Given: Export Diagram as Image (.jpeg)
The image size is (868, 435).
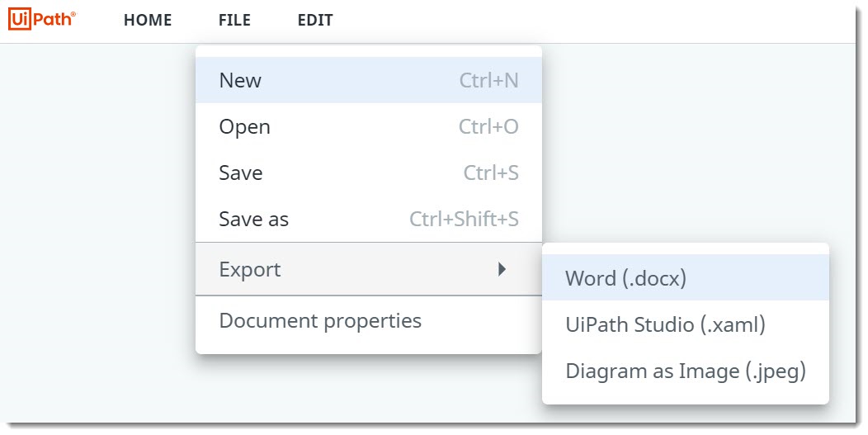Looking at the screenshot, I should (685, 371).
